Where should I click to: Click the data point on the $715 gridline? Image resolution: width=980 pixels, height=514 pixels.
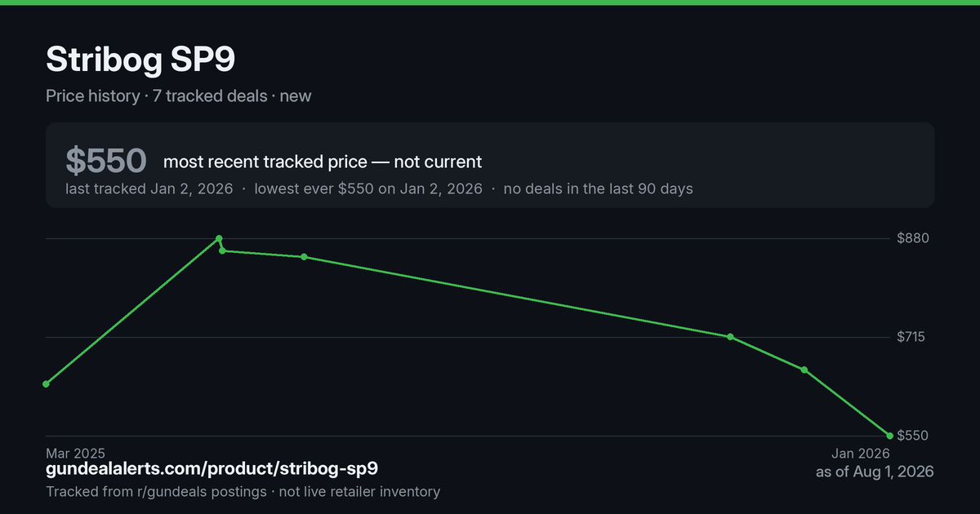click(730, 337)
